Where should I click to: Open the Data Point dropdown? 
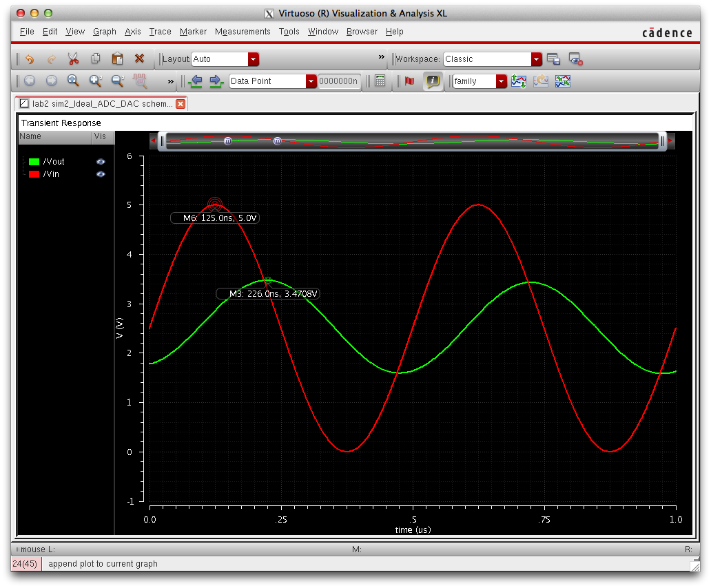click(x=311, y=81)
